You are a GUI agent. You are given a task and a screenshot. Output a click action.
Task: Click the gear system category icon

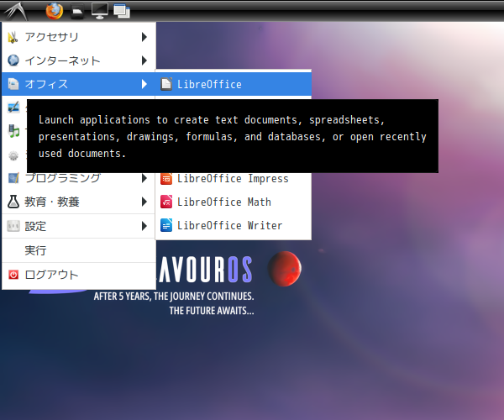click(x=13, y=155)
